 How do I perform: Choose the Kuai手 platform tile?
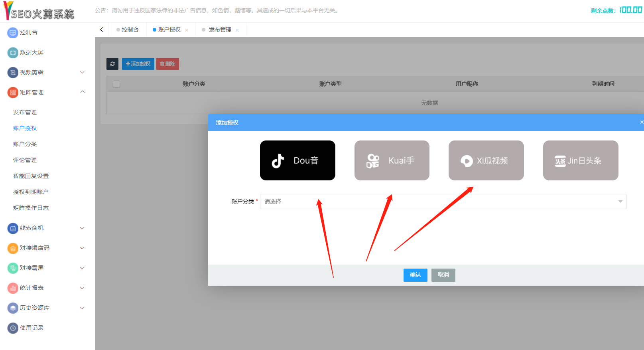click(392, 160)
